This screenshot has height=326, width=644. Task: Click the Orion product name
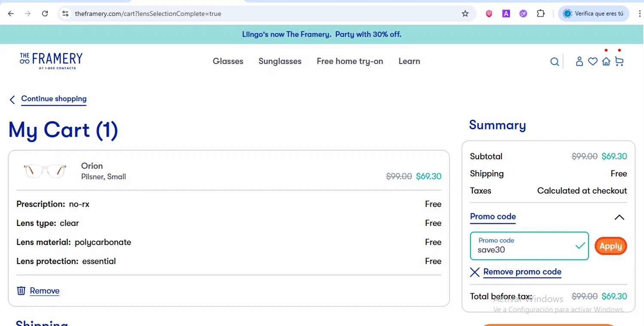point(92,166)
